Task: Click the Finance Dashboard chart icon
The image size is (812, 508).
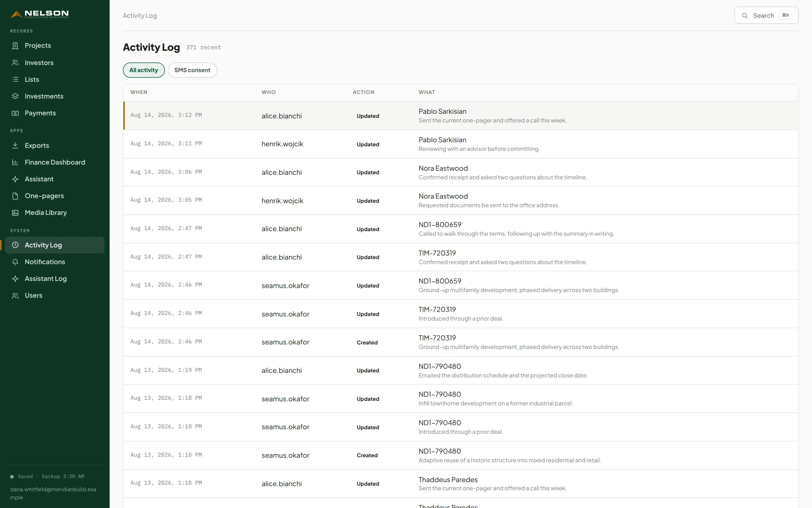Action: 15,162
